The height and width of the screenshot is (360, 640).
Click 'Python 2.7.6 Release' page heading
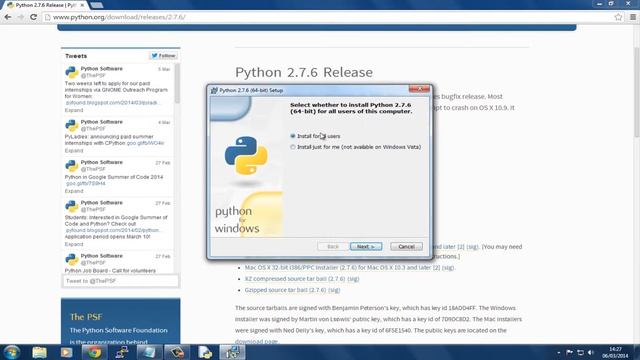(304, 72)
